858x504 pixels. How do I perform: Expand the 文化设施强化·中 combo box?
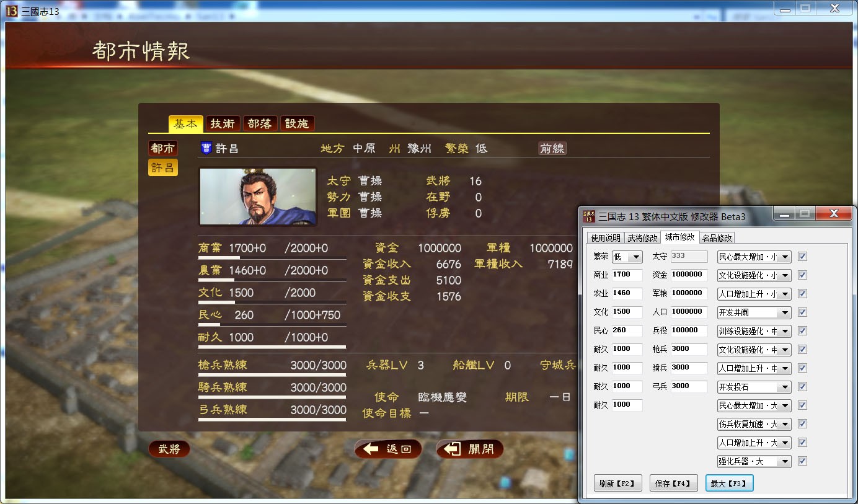pyautogui.click(x=754, y=350)
